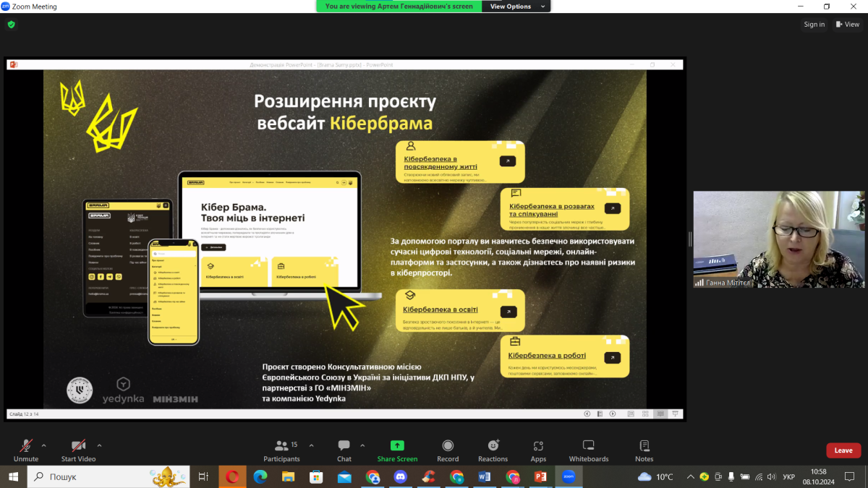Open the Apps panel
The image size is (868, 488).
538,450
